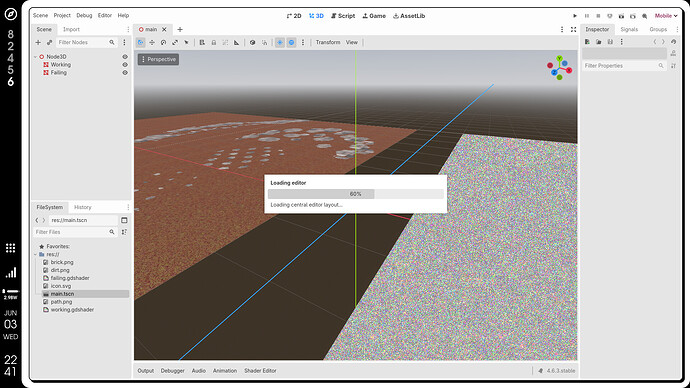Open the file sort options
The width and height of the screenshot is (690, 388).
click(124, 232)
